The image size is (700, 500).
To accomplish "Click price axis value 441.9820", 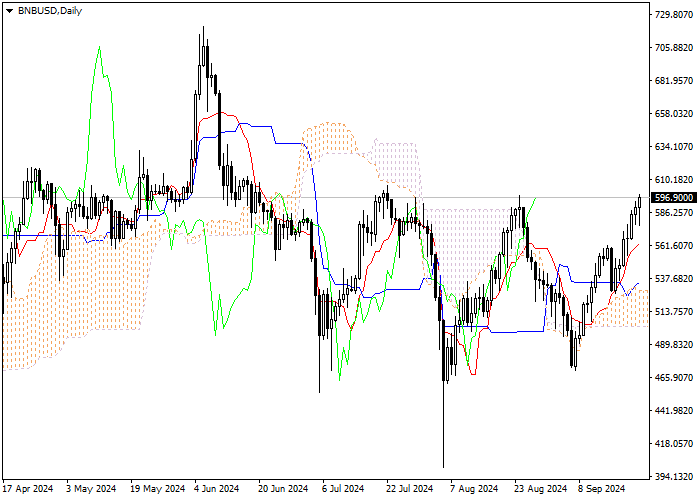I will [x=674, y=411].
